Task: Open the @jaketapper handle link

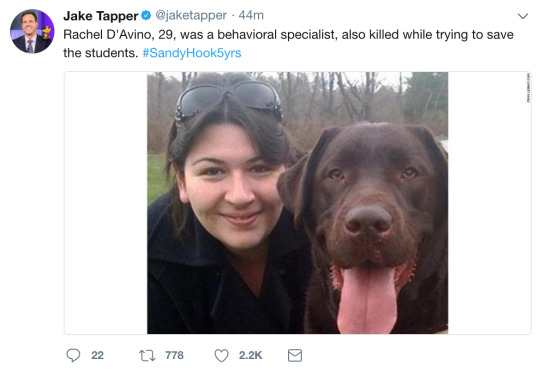Action: tap(191, 16)
